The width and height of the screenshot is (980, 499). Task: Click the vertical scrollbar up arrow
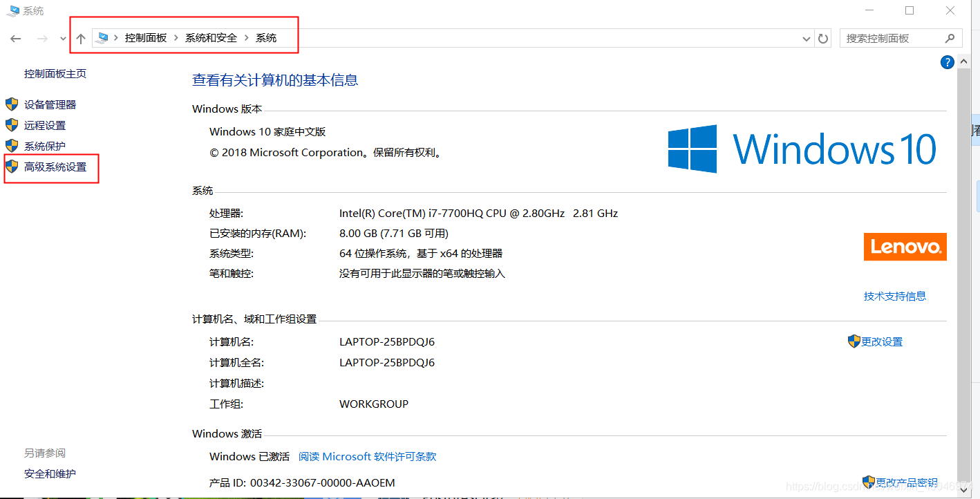tap(964, 62)
